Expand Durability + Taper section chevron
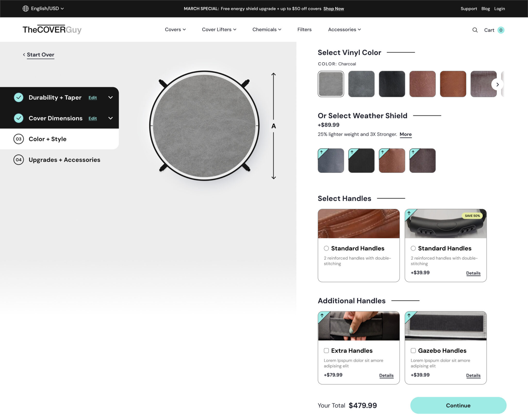The width and height of the screenshot is (528, 420). click(111, 97)
